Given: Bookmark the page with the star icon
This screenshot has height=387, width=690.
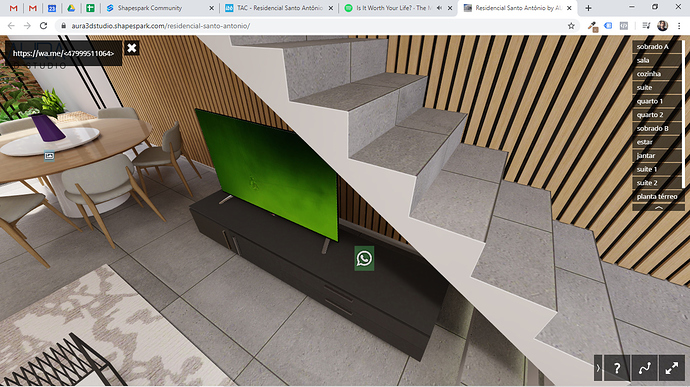Looking at the screenshot, I should pos(571,26).
